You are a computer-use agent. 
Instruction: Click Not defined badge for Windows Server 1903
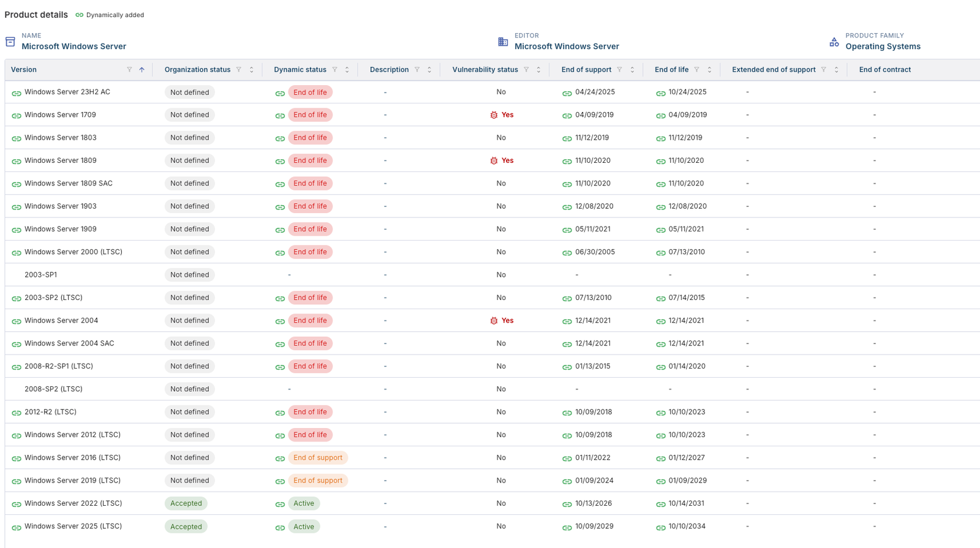pyautogui.click(x=190, y=206)
